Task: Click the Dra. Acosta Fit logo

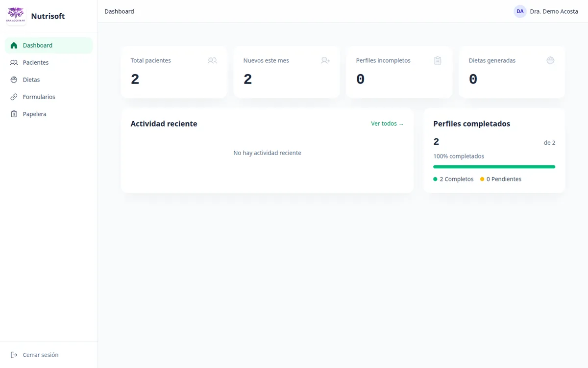Action: pos(16,15)
